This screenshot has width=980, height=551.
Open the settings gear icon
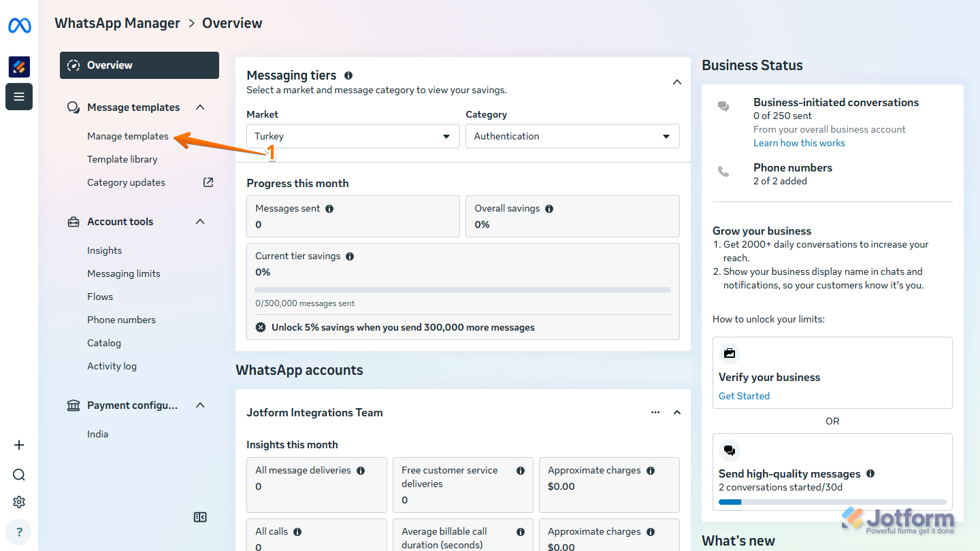coord(19,502)
